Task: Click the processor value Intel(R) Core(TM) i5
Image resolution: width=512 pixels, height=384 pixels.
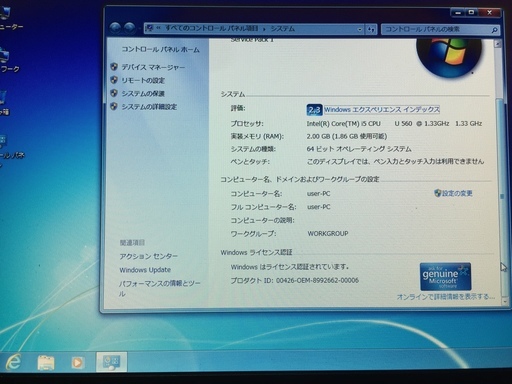Action: [394, 123]
